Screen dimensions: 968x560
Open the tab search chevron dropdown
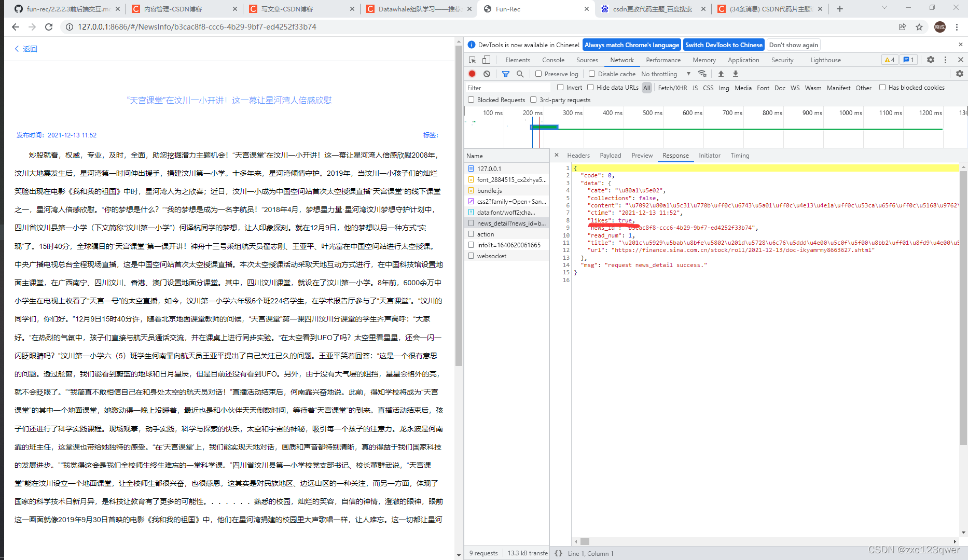click(884, 8)
